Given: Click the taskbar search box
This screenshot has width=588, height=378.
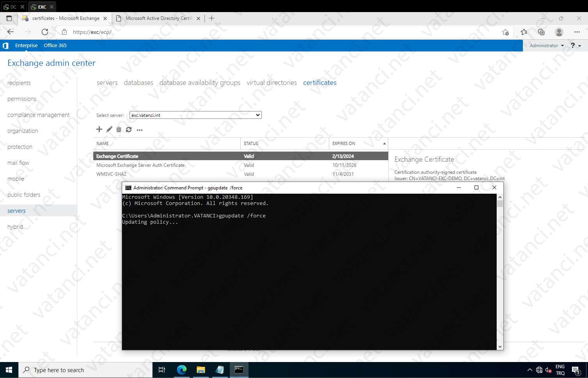Looking at the screenshot, I should [x=85, y=370].
